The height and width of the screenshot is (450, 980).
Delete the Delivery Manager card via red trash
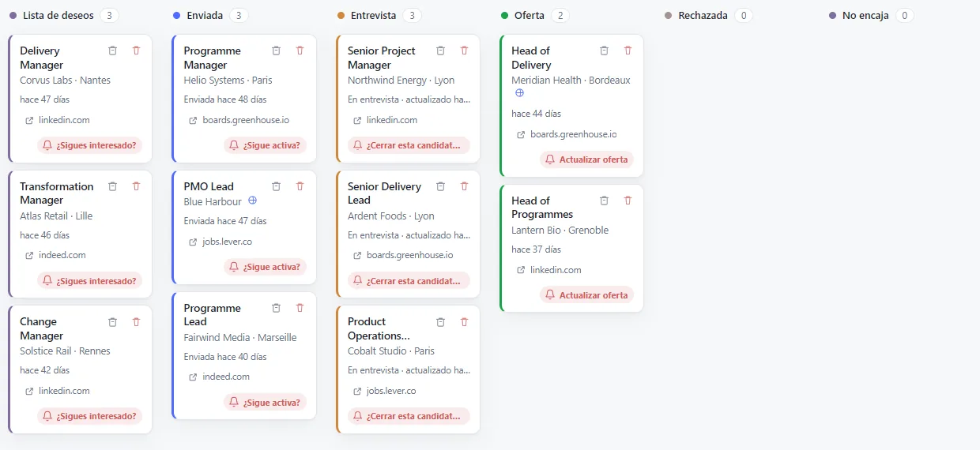pyautogui.click(x=136, y=51)
